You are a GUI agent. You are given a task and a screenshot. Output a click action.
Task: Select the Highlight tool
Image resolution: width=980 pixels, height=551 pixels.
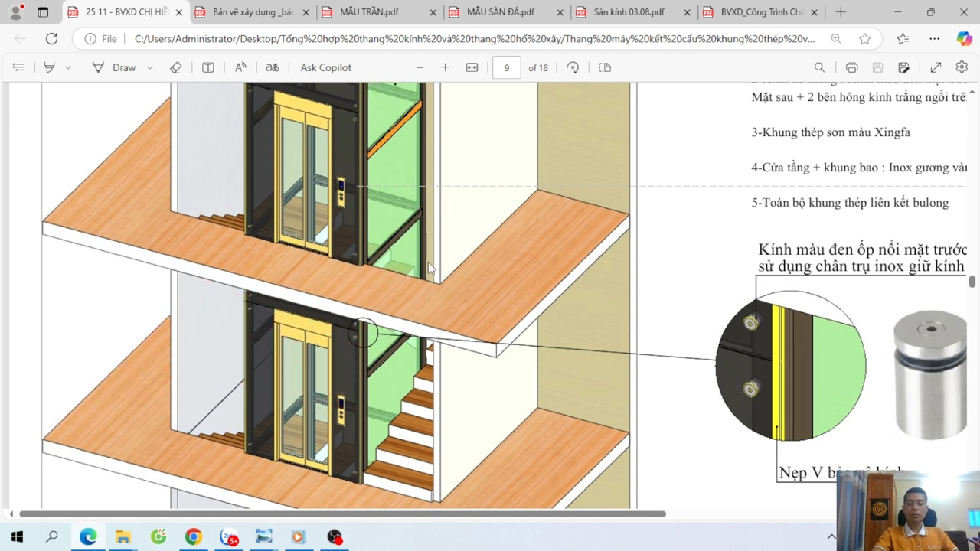tap(50, 67)
